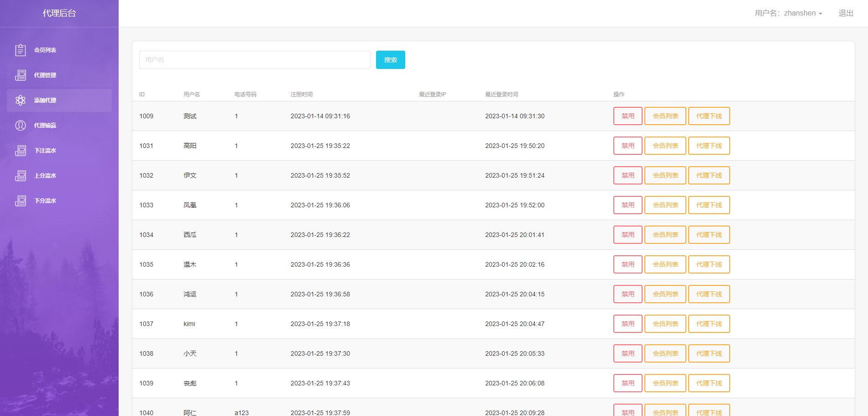This screenshot has height=416, width=868.
Task: Click the 下分流水 icon in sidebar
Action: tap(21, 201)
